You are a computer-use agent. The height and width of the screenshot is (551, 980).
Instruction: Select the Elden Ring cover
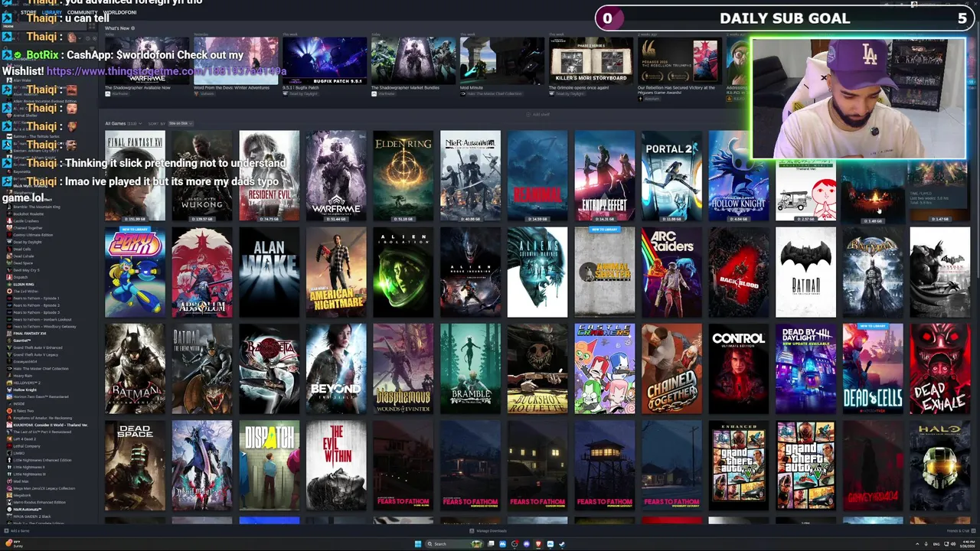click(x=403, y=175)
